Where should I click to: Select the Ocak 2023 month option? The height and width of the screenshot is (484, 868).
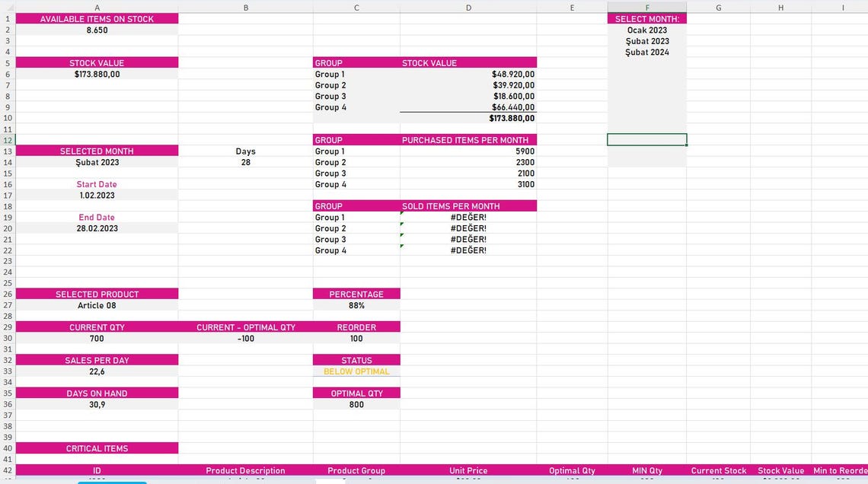(x=646, y=30)
